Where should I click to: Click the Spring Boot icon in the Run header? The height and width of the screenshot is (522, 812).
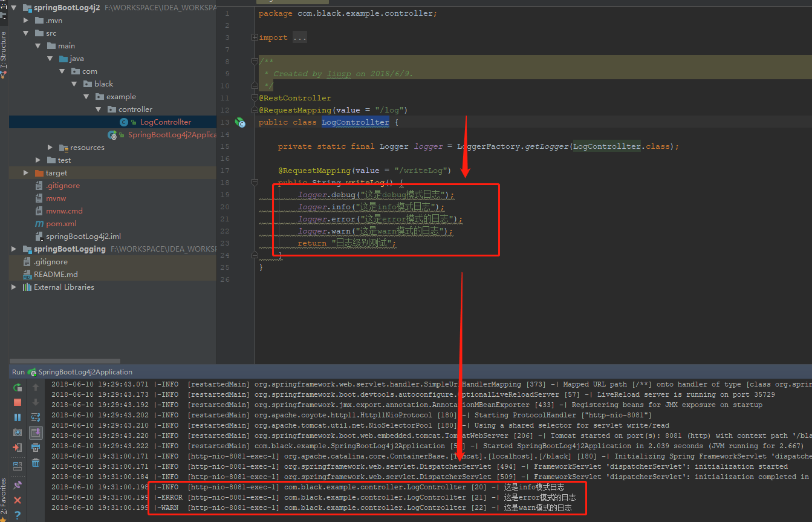pyautogui.click(x=32, y=372)
